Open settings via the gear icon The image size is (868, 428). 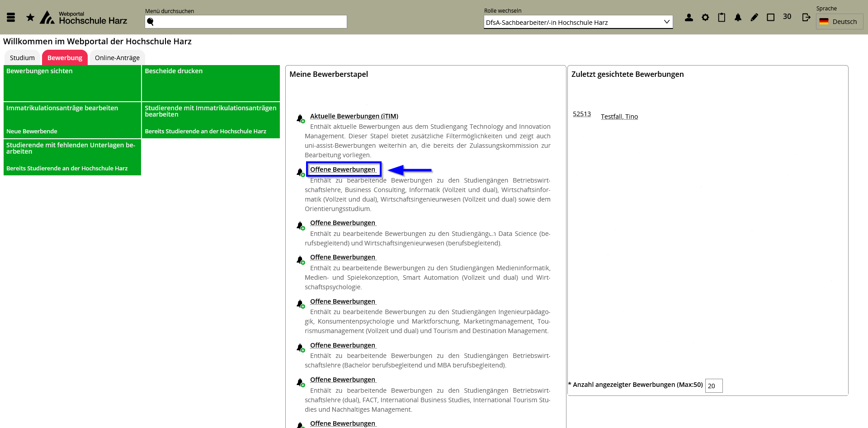[705, 18]
